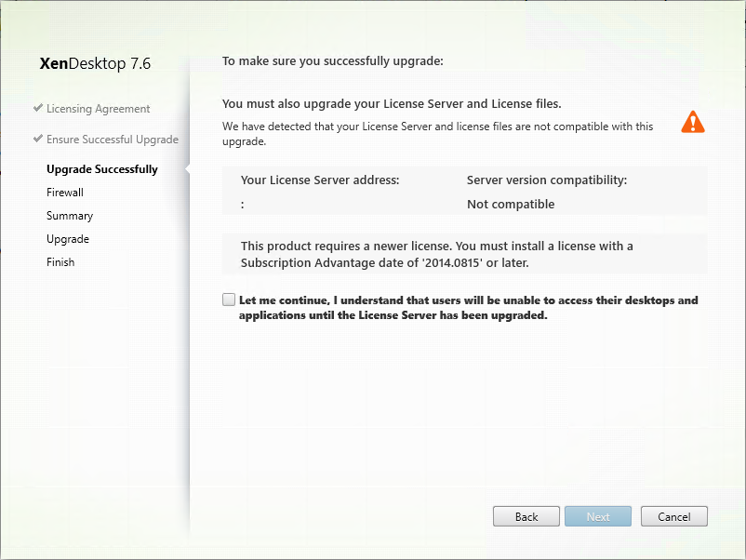Screen dimensions: 746x560
Task: Click the 'Server version compatibility' heading
Action: tap(547, 180)
